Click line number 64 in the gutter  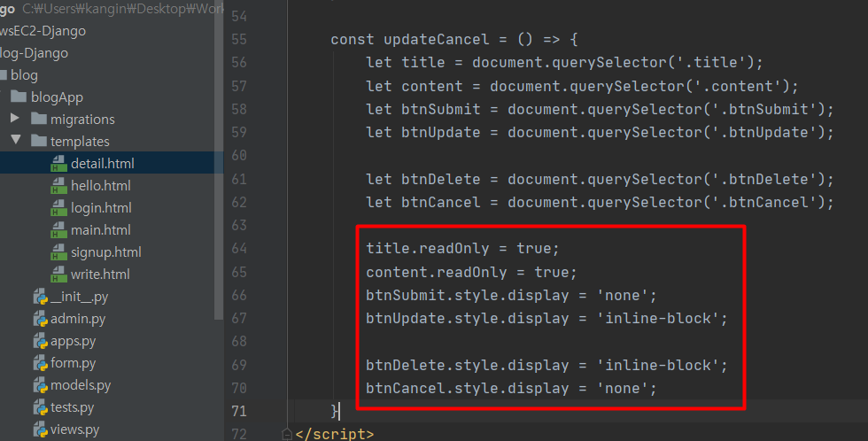[239, 249]
